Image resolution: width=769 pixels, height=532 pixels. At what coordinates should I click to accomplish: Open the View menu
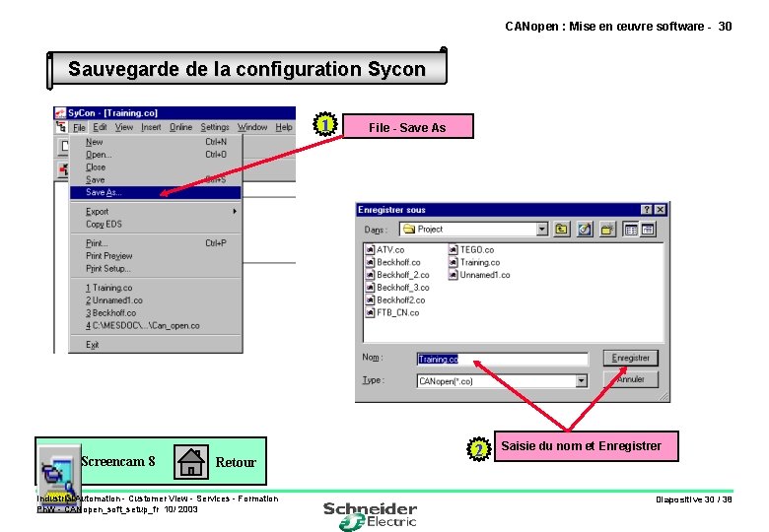pos(124,127)
